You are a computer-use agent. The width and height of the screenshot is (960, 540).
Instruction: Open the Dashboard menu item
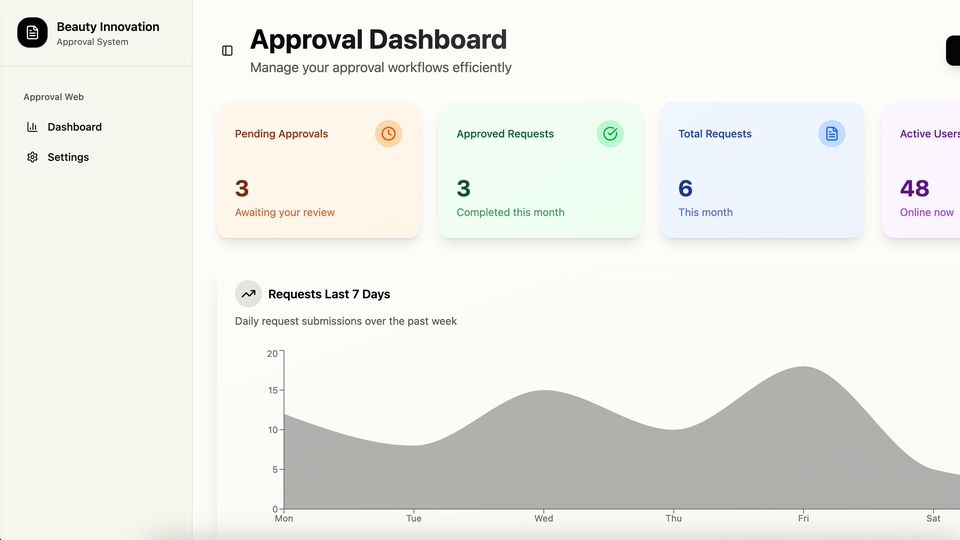(x=74, y=127)
